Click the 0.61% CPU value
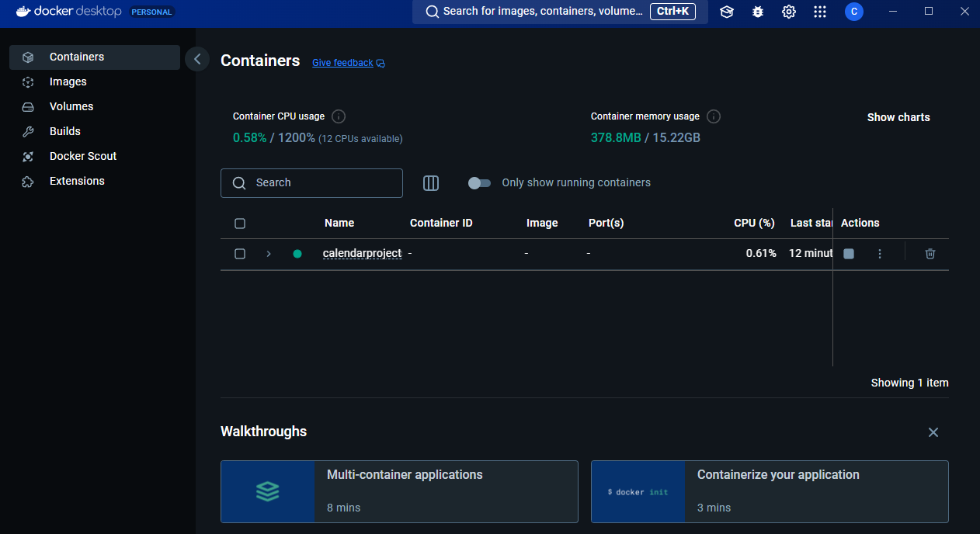The height and width of the screenshot is (534, 980). point(761,254)
